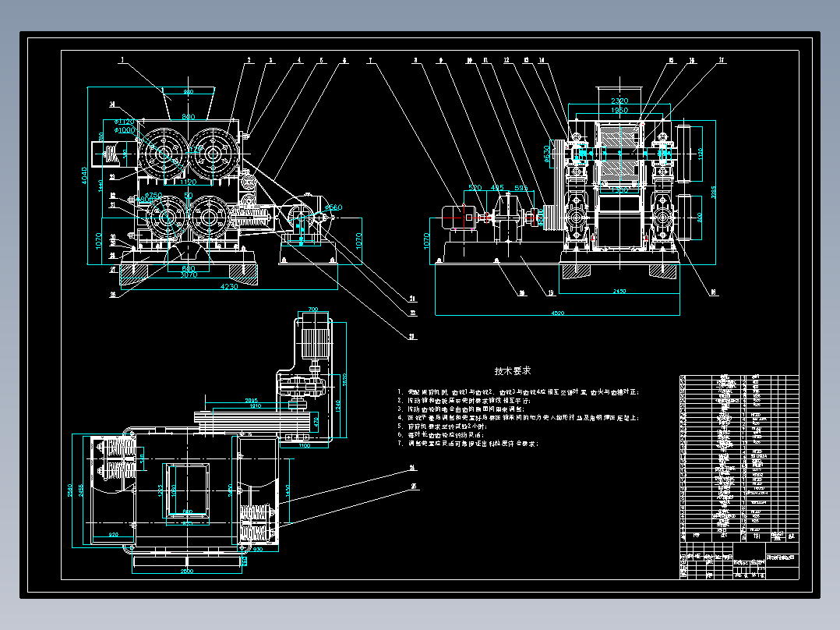This screenshot has height=630, width=840.
Task: Click the Φ560 pulley diameter dimension
Action: point(334,207)
